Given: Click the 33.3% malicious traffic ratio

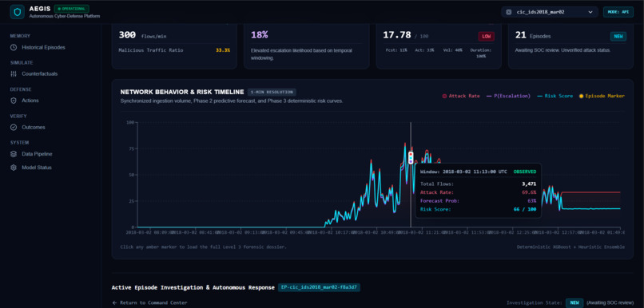Looking at the screenshot, I should 223,50.
